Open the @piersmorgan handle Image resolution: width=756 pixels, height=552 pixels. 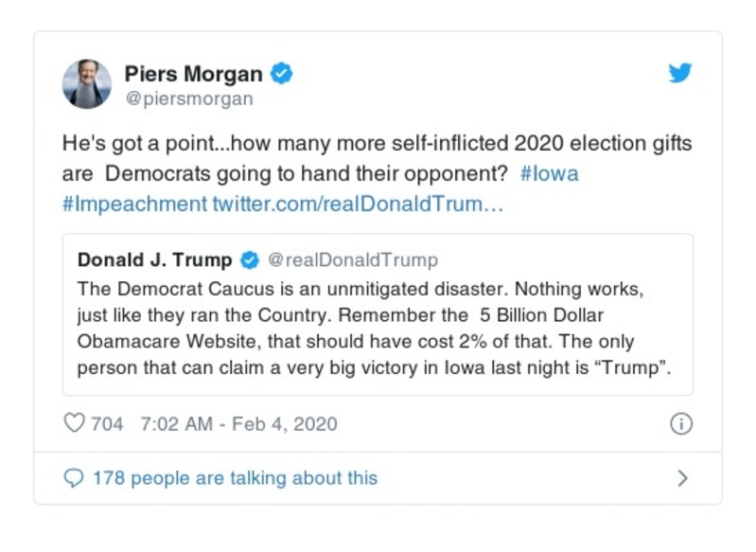[188, 98]
